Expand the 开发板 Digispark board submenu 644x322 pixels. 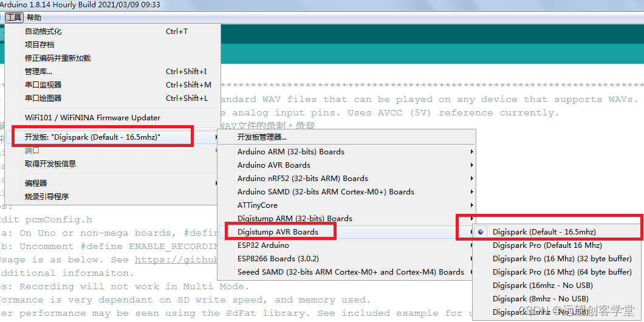(x=112, y=137)
